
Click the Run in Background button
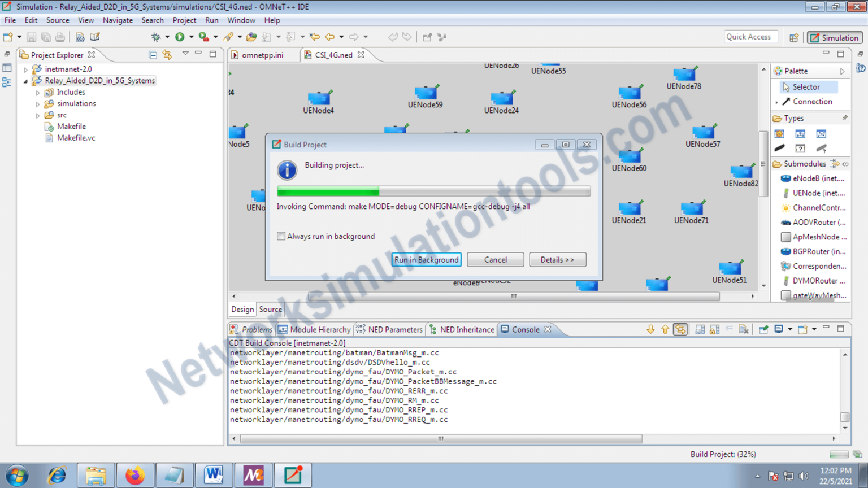coord(426,259)
